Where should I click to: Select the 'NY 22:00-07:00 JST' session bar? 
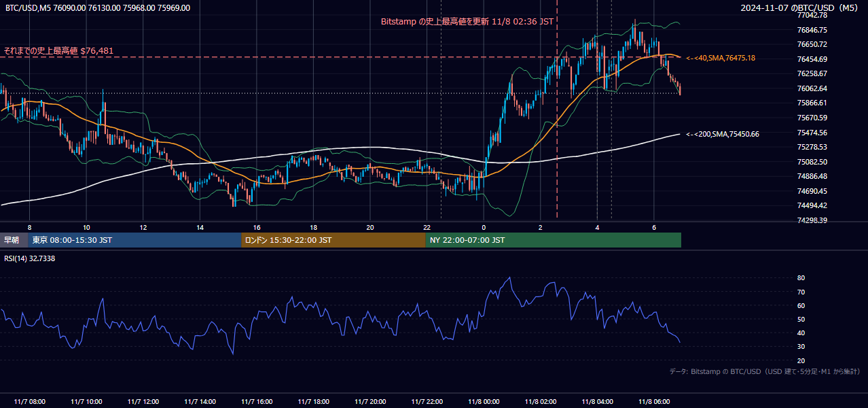(554, 240)
